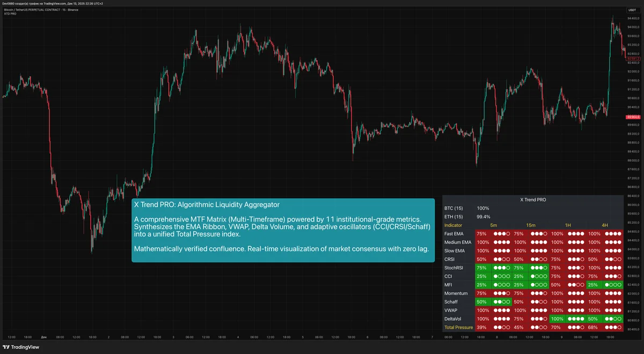The image size is (644, 354).
Task: Click the day 7 label on time axis
Action: [x=432, y=337]
